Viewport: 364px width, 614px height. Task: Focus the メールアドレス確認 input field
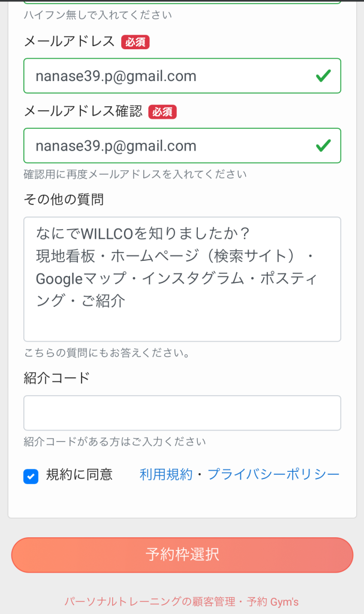(x=168, y=146)
